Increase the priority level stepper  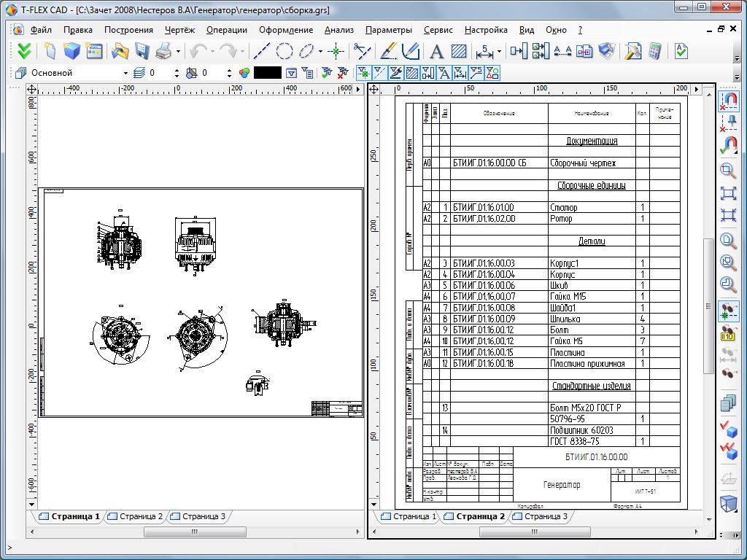point(229,71)
